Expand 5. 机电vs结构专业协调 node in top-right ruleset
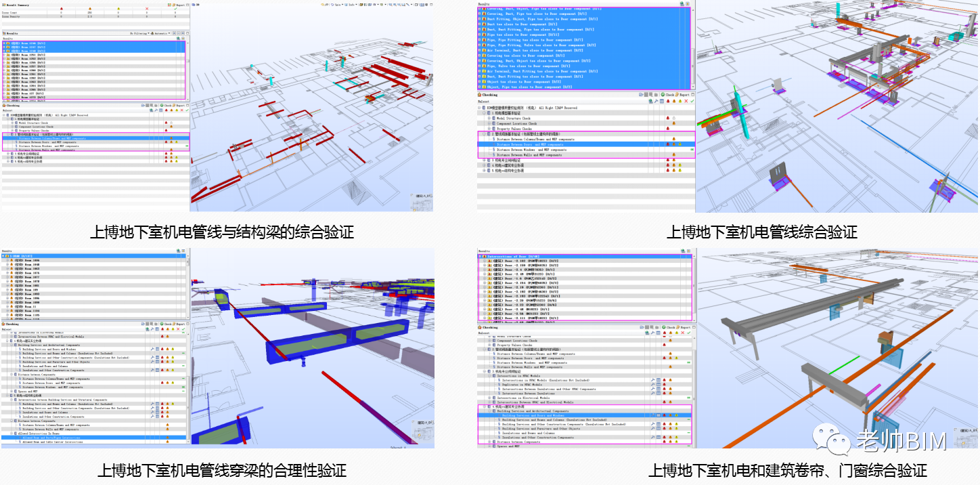 click(484, 169)
